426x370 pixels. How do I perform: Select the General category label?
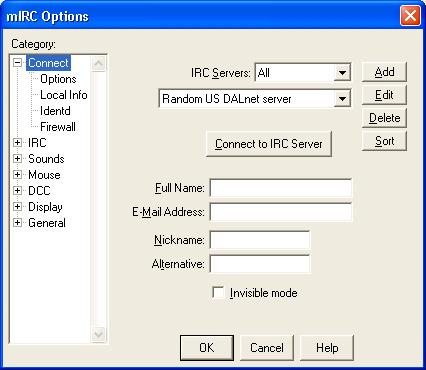(47, 223)
